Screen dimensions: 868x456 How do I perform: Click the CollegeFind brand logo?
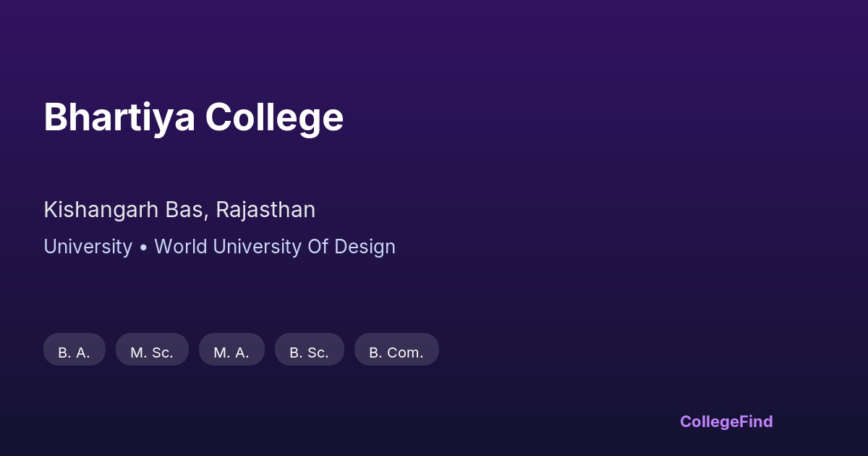[726, 421]
